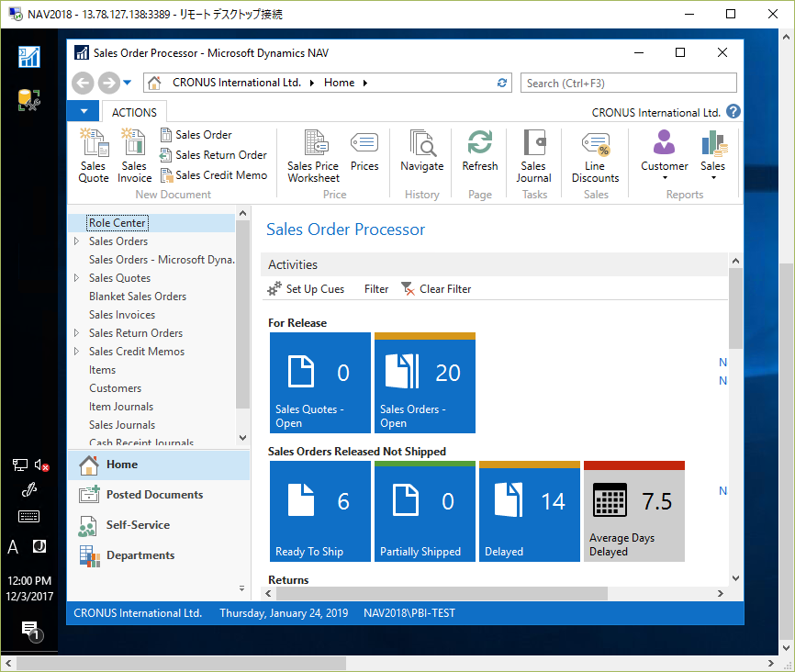Click the Activities horizontal scrollbar thumb
This screenshot has height=672, width=795.
pos(441,593)
